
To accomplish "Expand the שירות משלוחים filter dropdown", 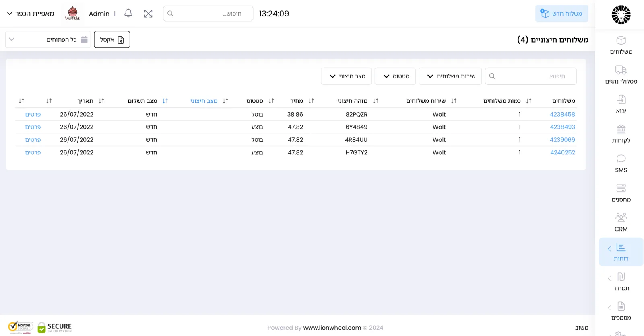I will click(x=450, y=76).
